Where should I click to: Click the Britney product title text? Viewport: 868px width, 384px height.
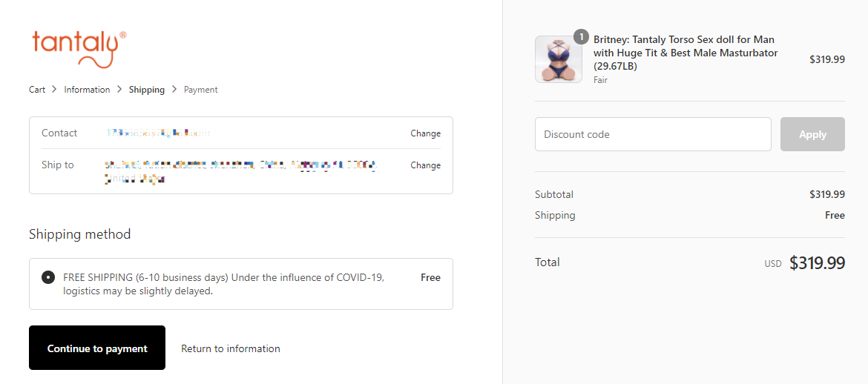pyautogui.click(x=685, y=53)
